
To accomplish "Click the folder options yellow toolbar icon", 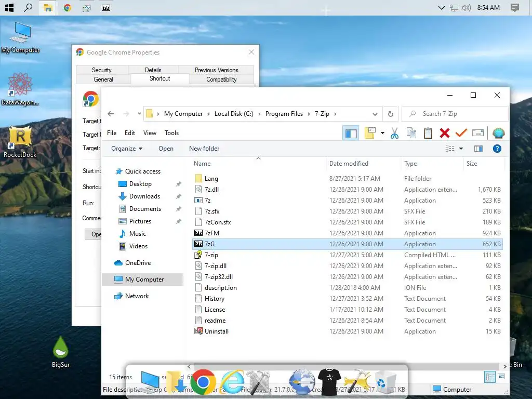I will 370,133.
